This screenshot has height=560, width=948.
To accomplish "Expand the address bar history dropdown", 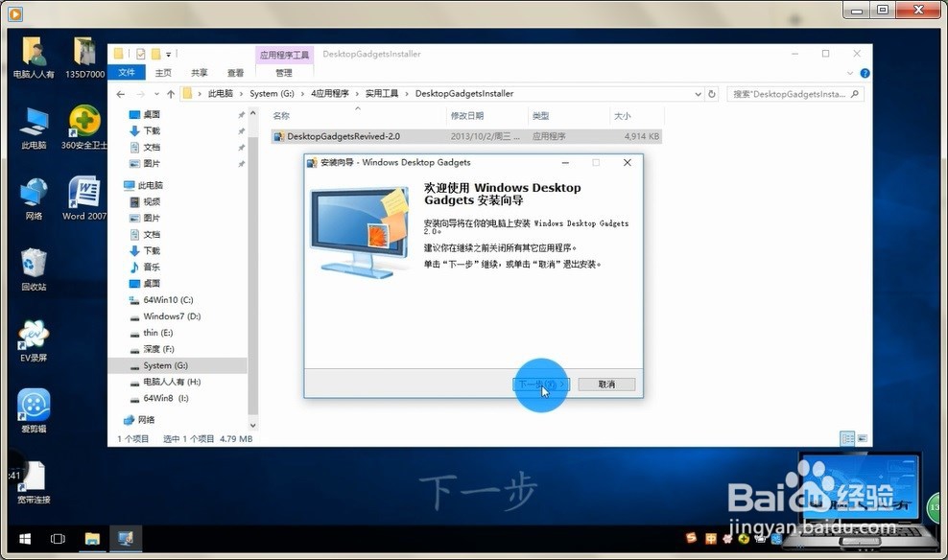I will pyautogui.click(x=698, y=94).
